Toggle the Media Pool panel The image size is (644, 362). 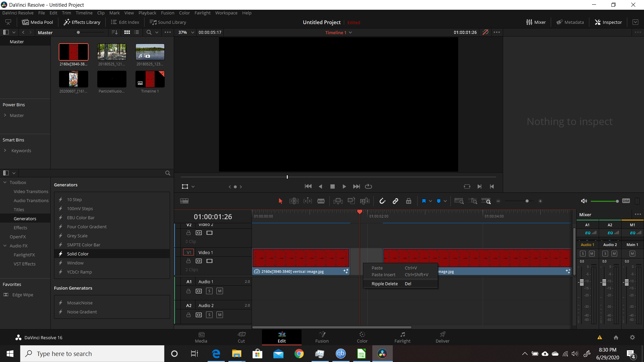37,22
